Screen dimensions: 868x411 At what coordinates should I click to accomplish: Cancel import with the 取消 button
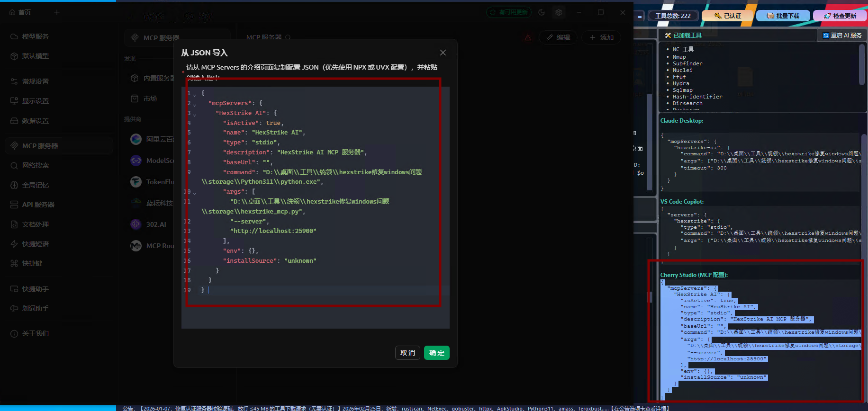pos(407,353)
